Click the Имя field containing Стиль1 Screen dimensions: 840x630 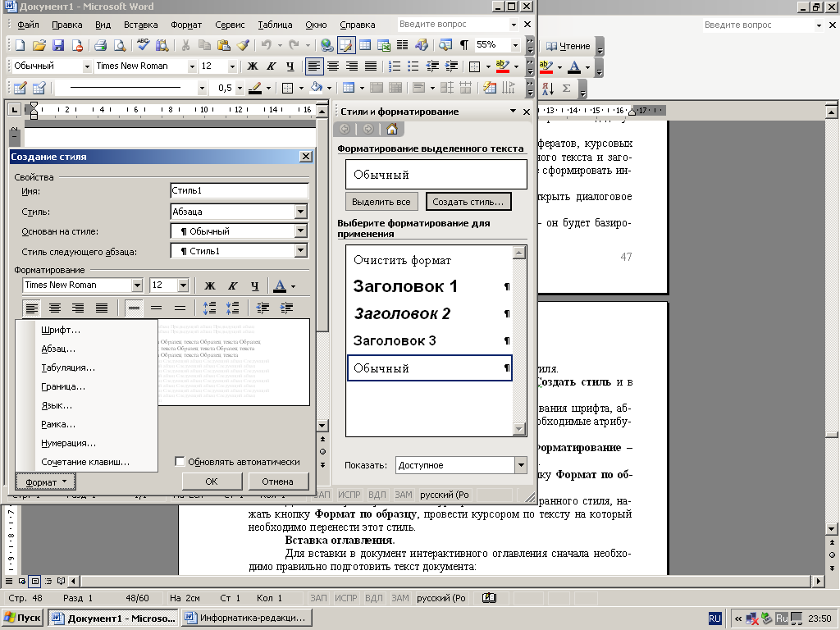[239, 190]
